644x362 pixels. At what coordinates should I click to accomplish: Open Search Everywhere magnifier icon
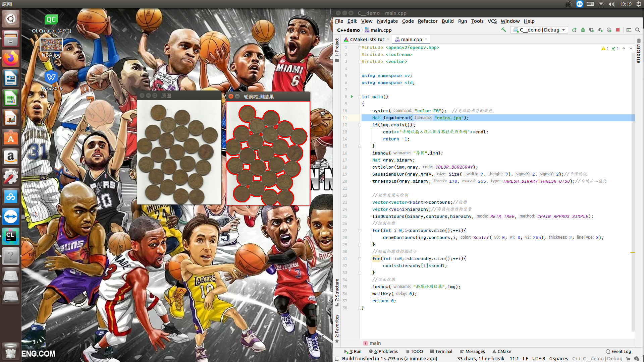(x=638, y=30)
